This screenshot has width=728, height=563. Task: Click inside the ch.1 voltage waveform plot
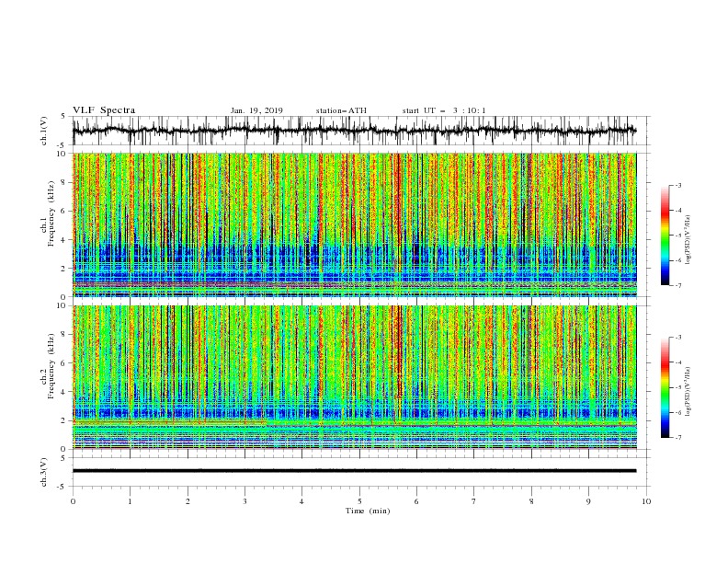coord(361,131)
